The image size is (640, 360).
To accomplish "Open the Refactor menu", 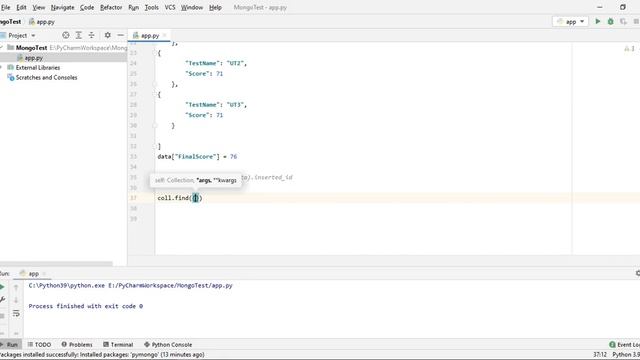I will point(111,7).
